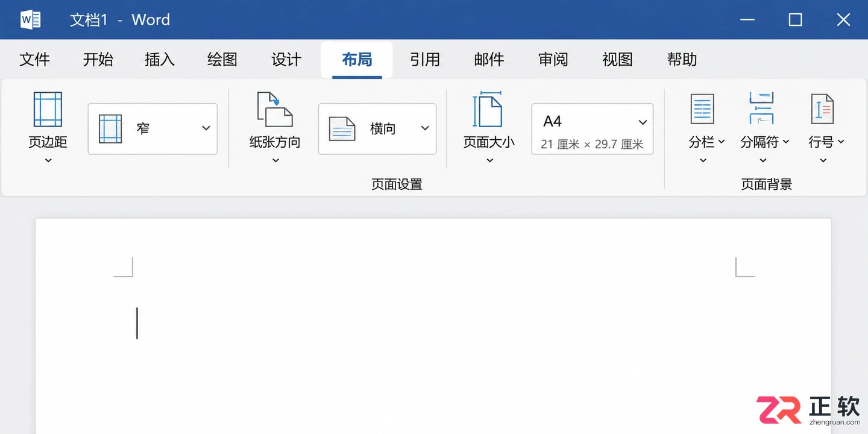Click the 页边距 button label

[48, 142]
